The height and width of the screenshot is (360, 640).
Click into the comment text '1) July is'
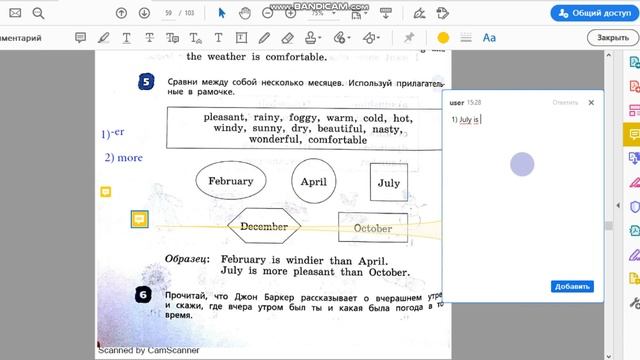pyautogui.click(x=465, y=120)
